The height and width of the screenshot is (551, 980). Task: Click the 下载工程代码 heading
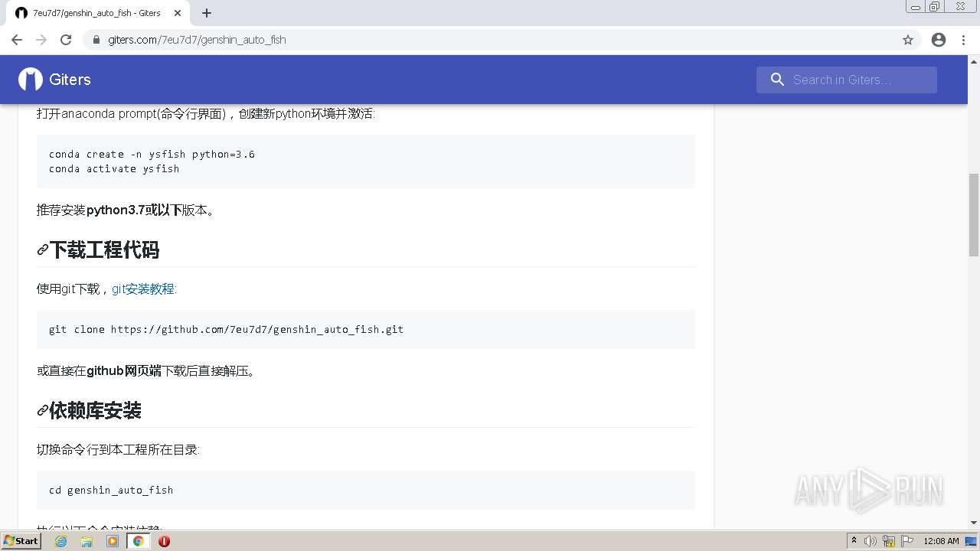[x=104, y=250]
